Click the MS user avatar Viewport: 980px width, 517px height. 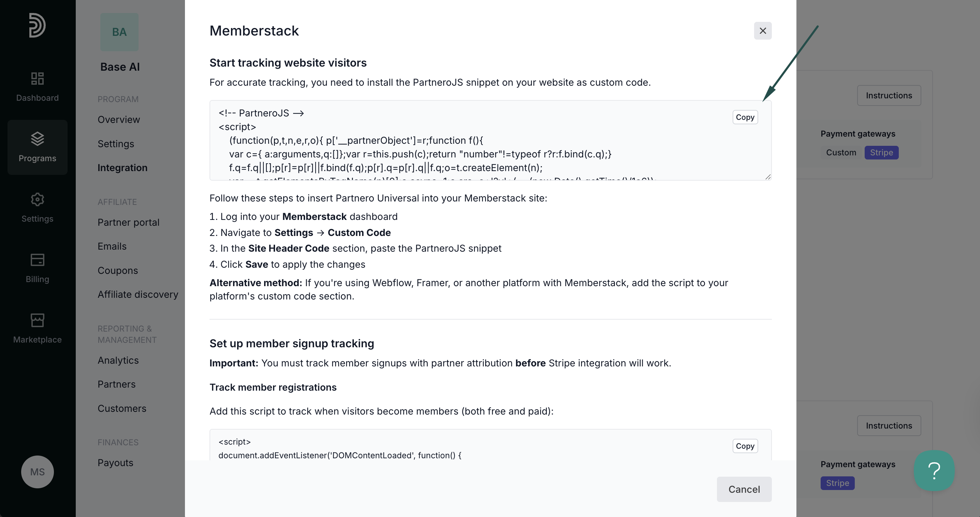click(37, 472)
